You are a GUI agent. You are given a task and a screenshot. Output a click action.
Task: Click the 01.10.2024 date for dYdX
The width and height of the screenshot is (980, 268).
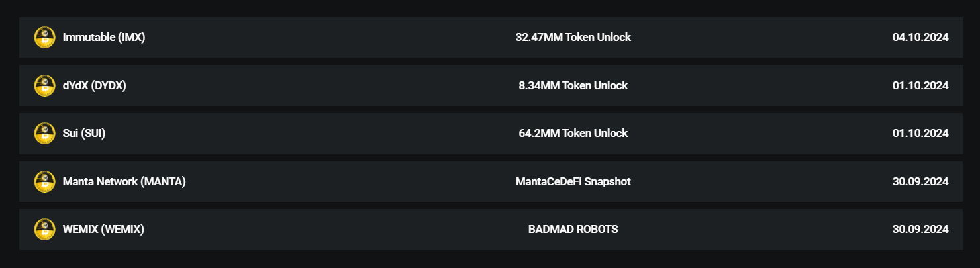[x=920, y=85]
